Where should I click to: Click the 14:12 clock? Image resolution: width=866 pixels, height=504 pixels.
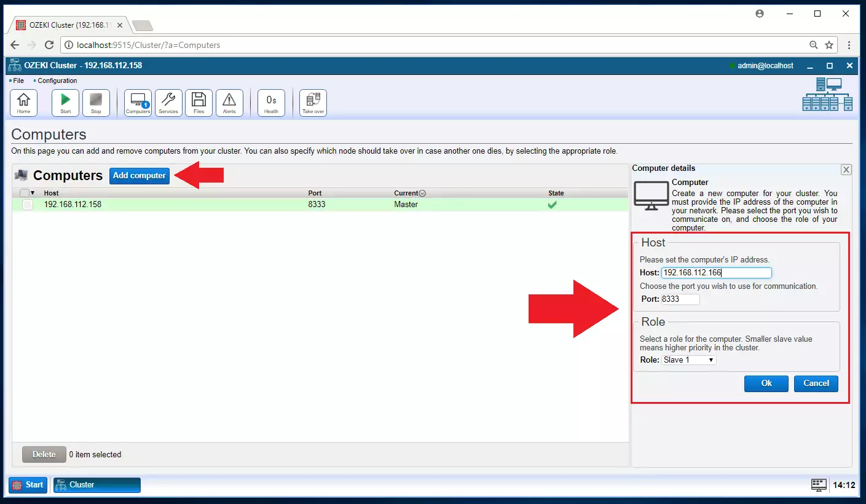(844, 485)
